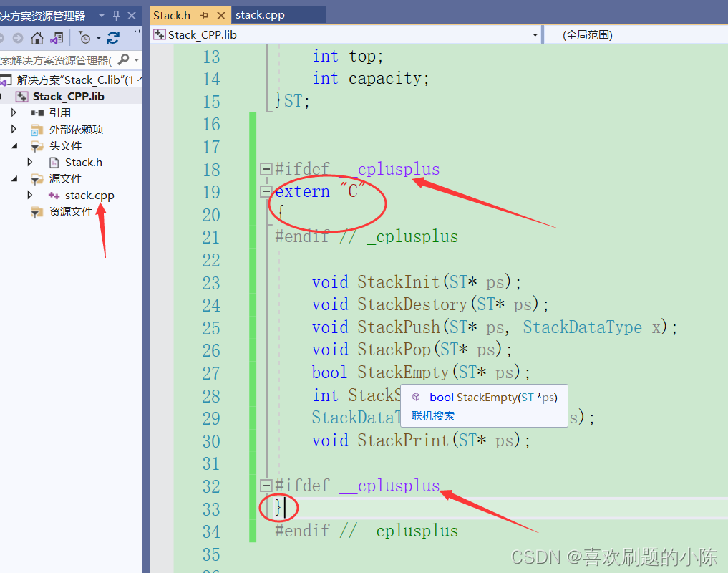Select the 引用 tree item
The width and height of the screenshot is (728, 573).
60,113
